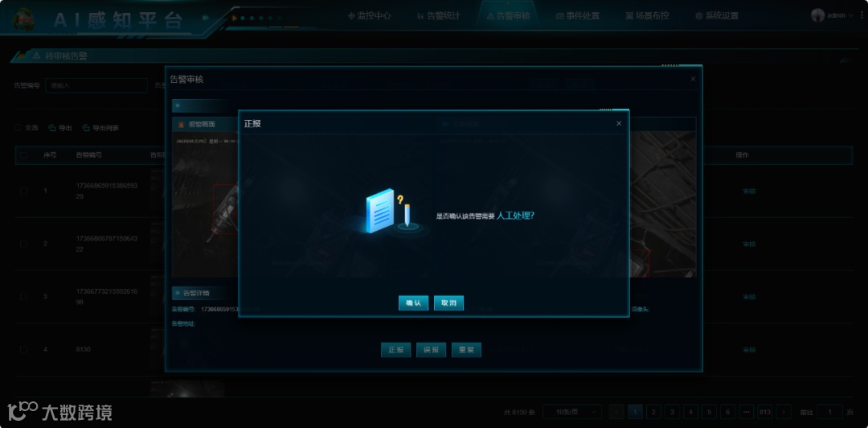Click the 告警编号 search input field
The height and width of the screenshot is (428, 868).
point(96,85)
